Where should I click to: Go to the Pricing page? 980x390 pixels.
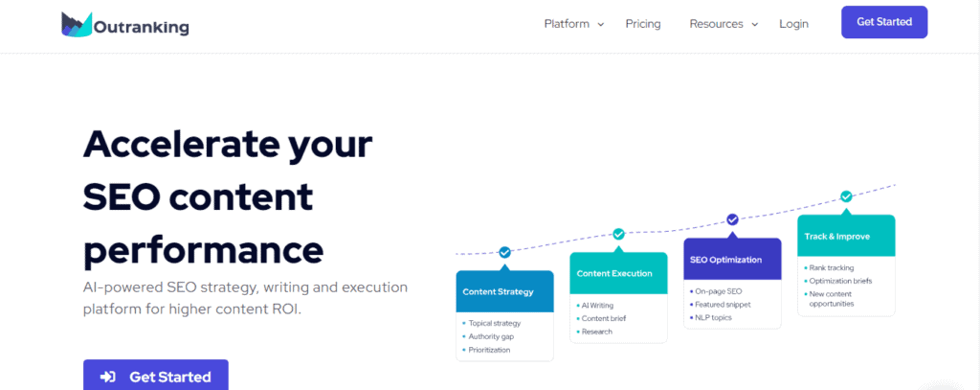[x=643, y=24]
